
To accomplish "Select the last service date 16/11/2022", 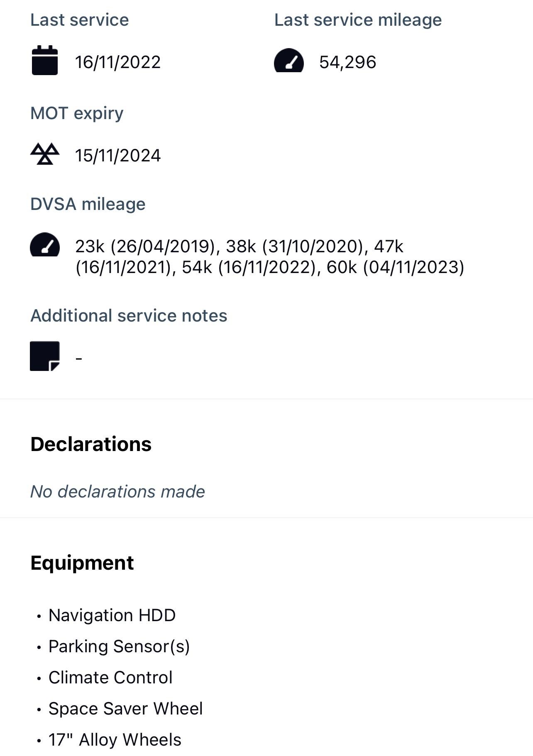I will pos(117,62).
